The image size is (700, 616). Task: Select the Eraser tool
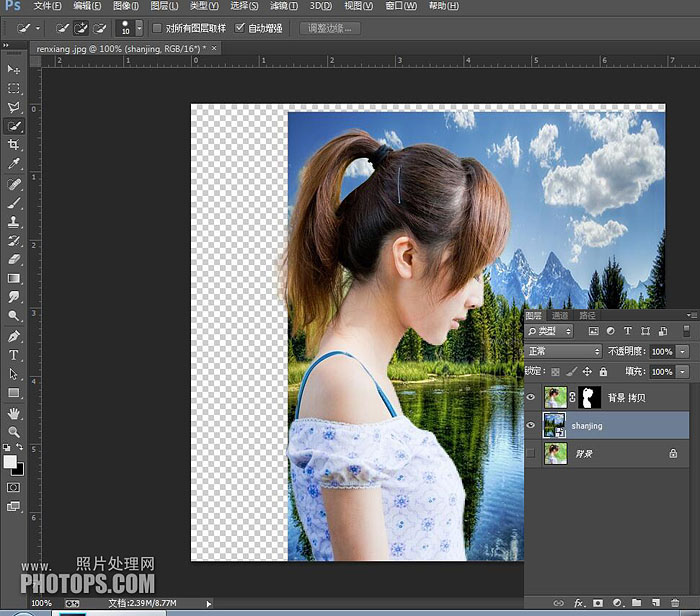[13, 259]
